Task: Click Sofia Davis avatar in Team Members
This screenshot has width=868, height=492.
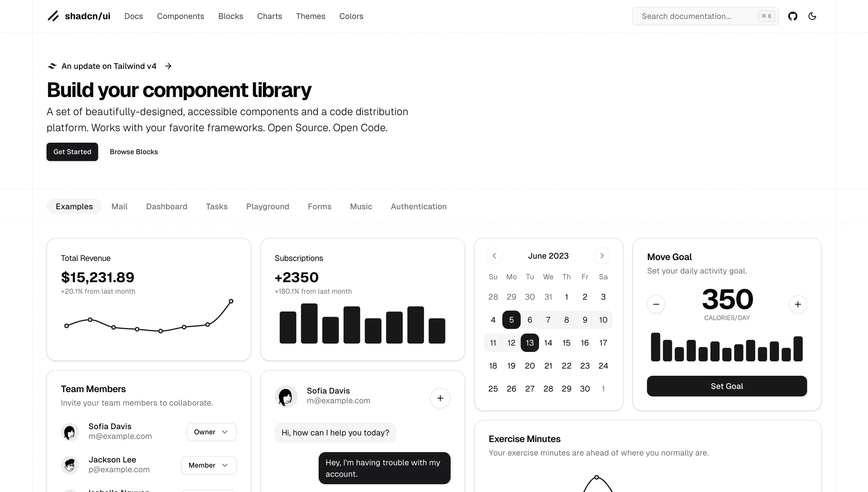Action: tap(70, 432)
